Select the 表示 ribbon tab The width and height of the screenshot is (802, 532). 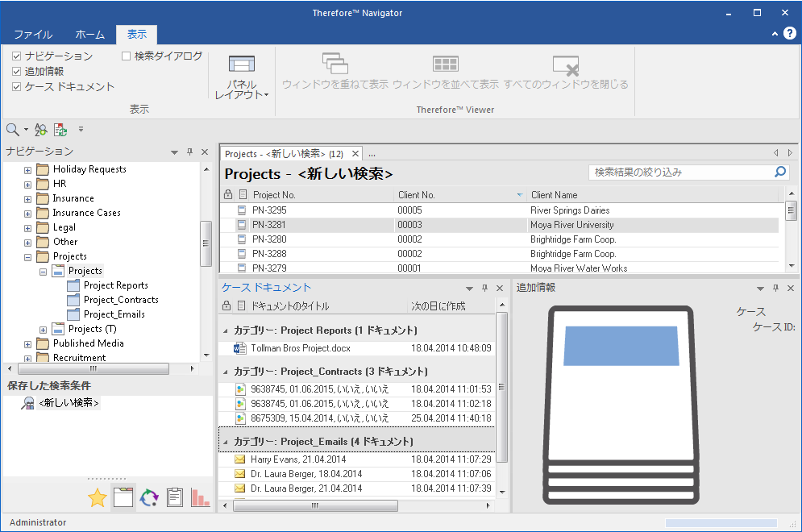(x=136, y=35)
